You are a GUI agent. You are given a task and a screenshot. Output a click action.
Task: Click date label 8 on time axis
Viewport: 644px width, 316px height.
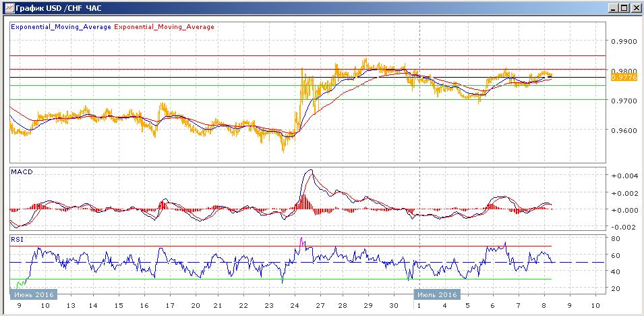(x=544, y=306)
